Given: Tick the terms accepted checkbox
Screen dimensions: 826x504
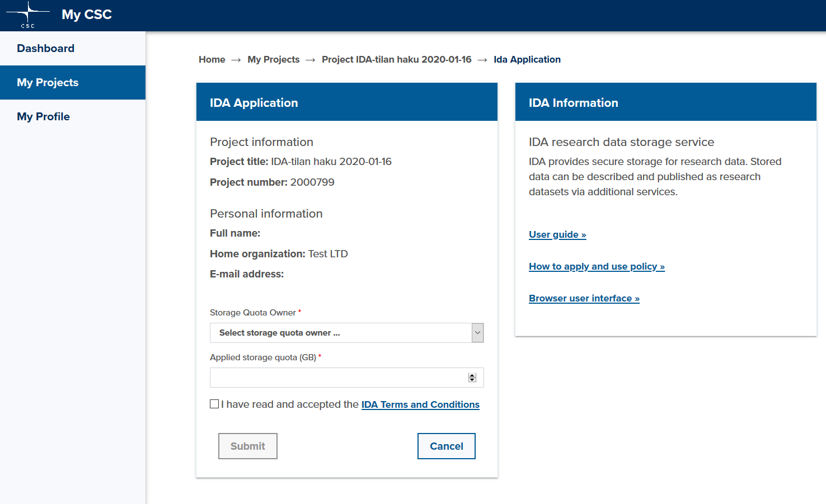Looking at the screenshot, I should click(214, 404).
